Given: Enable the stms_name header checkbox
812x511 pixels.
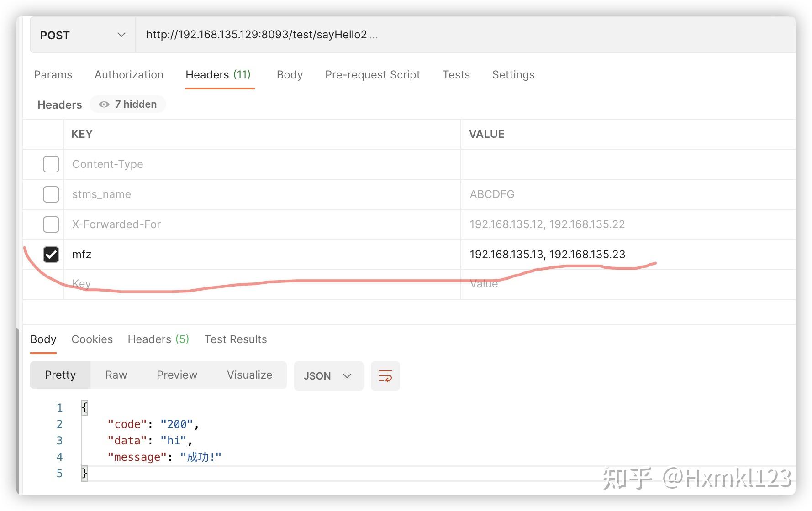Looking at the screenshot, I should pos(51,194).
